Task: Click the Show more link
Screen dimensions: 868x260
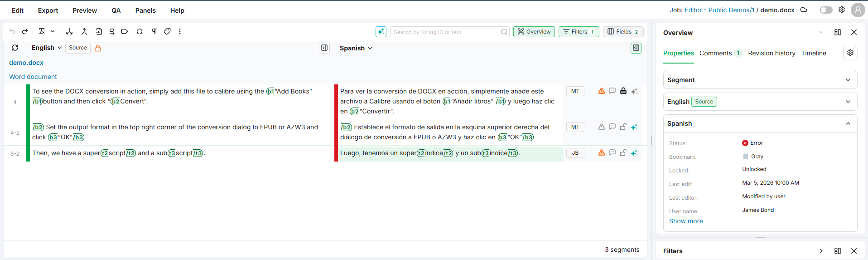Action: point(686,221)
